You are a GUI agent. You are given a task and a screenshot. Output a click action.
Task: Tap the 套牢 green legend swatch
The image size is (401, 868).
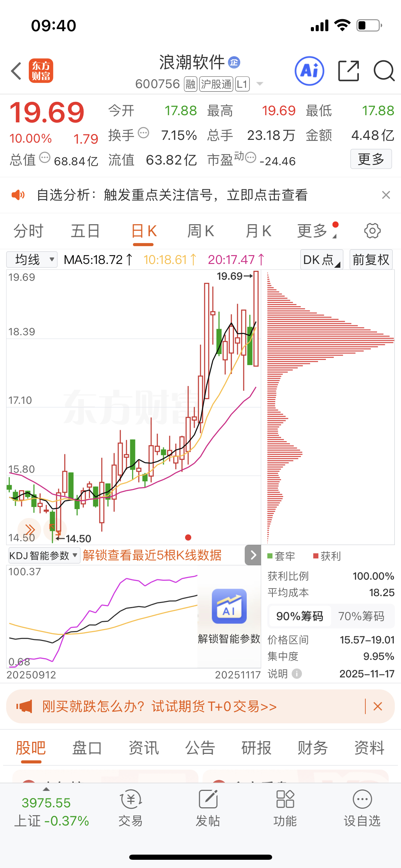[270, 556]
